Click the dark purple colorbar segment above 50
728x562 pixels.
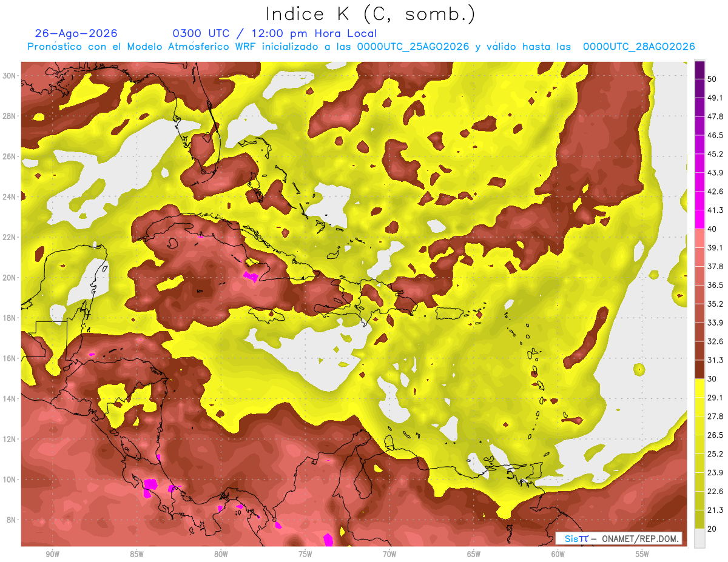point(699,70)
